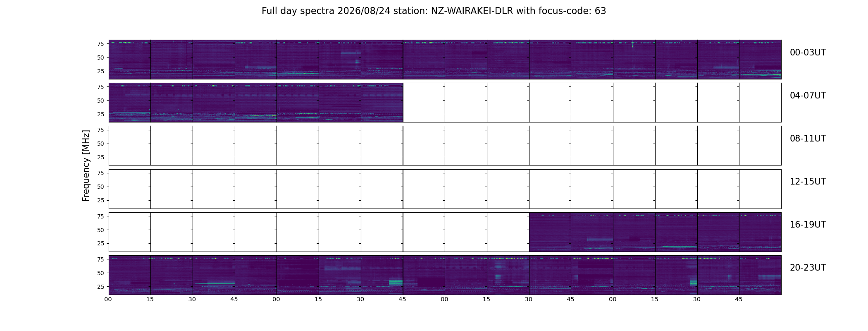Image resolution: width=868 pixels, height=331 pixels.
Task: Select the 04-07UT row label
Action: click(808, 96)
